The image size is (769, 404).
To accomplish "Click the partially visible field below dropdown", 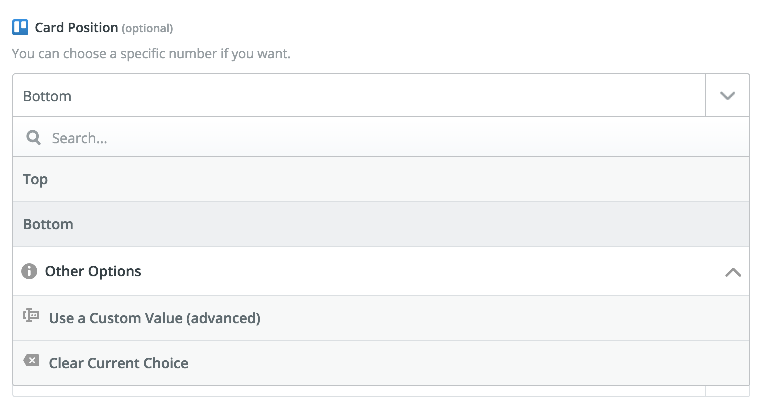I will [359, 391].
